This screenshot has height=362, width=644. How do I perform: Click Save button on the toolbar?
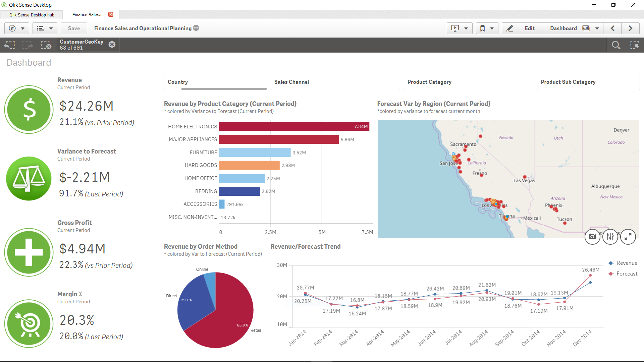[x=74, y=28]
